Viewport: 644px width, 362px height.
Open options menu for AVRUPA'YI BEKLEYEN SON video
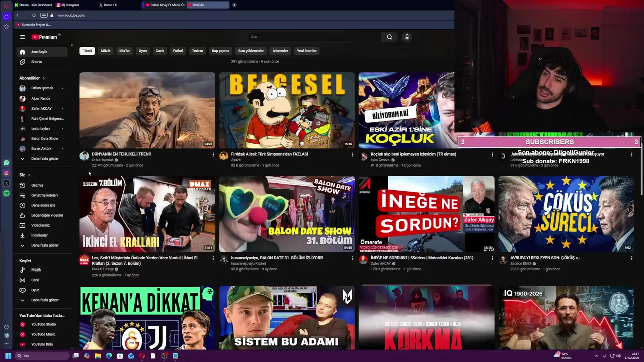tap(631, 258)
